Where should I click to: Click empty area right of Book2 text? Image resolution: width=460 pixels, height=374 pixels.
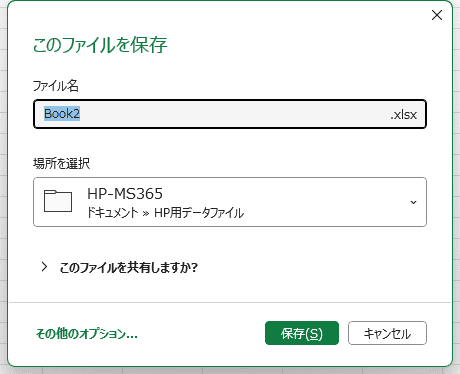point(233,114)
